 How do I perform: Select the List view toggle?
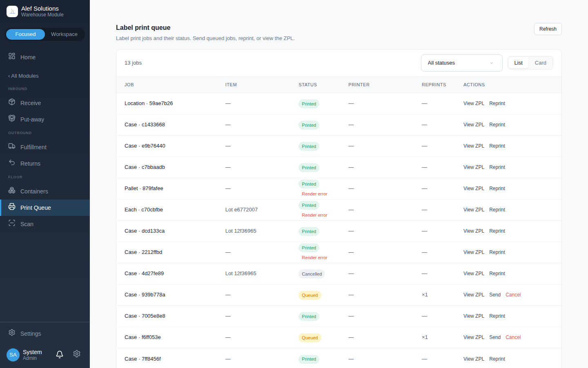point(519,63)
